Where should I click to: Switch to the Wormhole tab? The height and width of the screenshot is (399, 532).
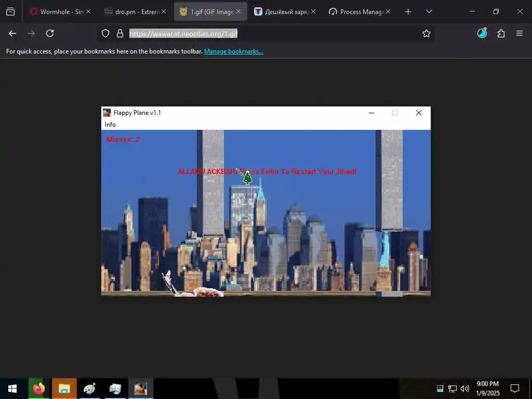61,12
